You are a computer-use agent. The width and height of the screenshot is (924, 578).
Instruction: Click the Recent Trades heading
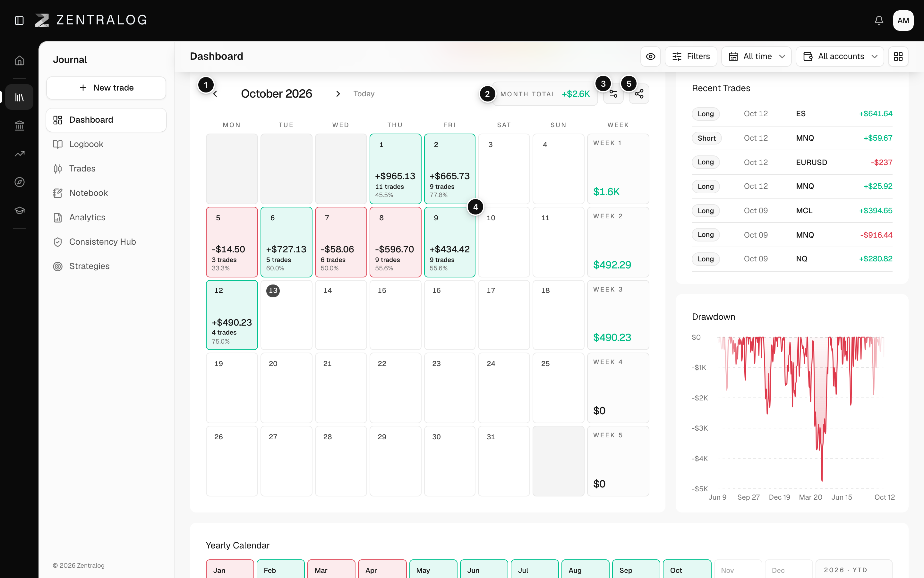(721, 89)
